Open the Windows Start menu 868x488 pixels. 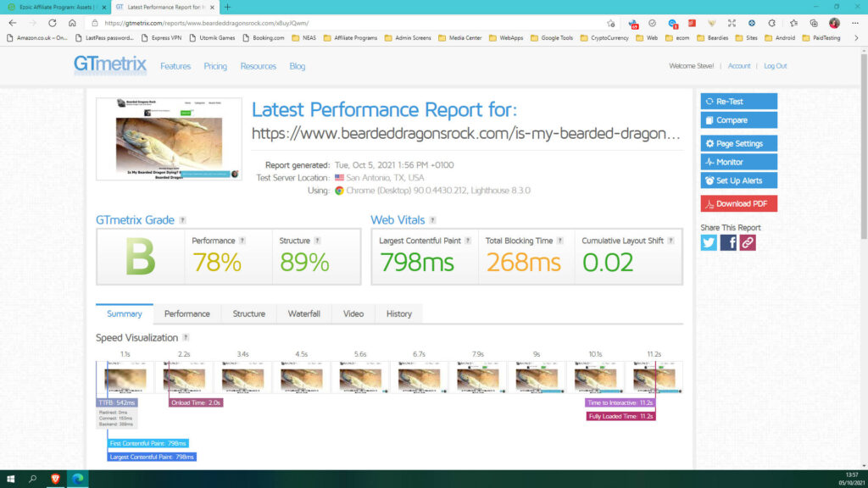[x=10, y=479]
